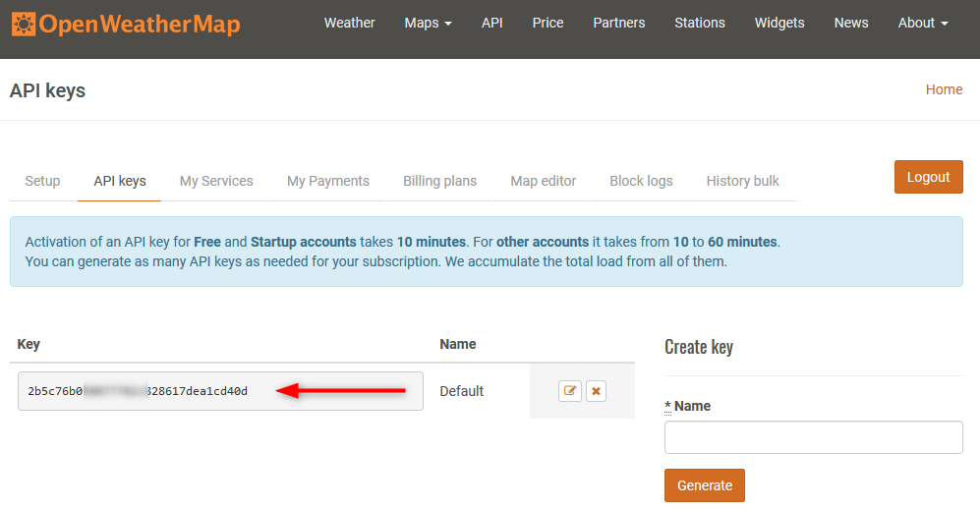Click the Name column header
This screenshot has height=510, width=980.
pos(457,344)
